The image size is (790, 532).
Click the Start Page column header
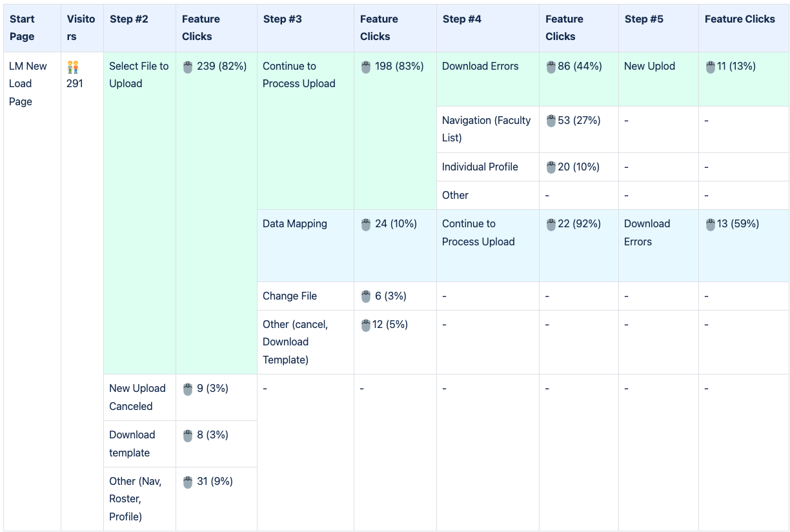pos(22,28)
